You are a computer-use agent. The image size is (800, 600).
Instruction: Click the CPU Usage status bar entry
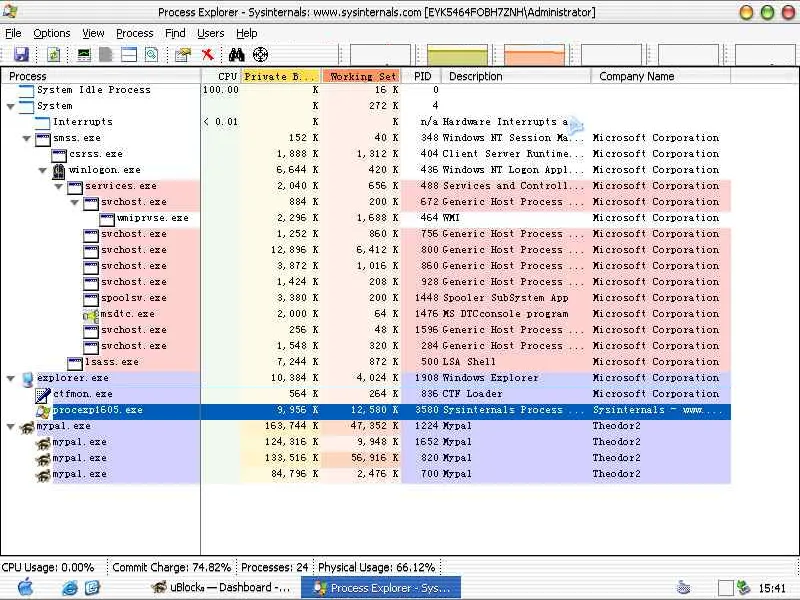(48, 567)
